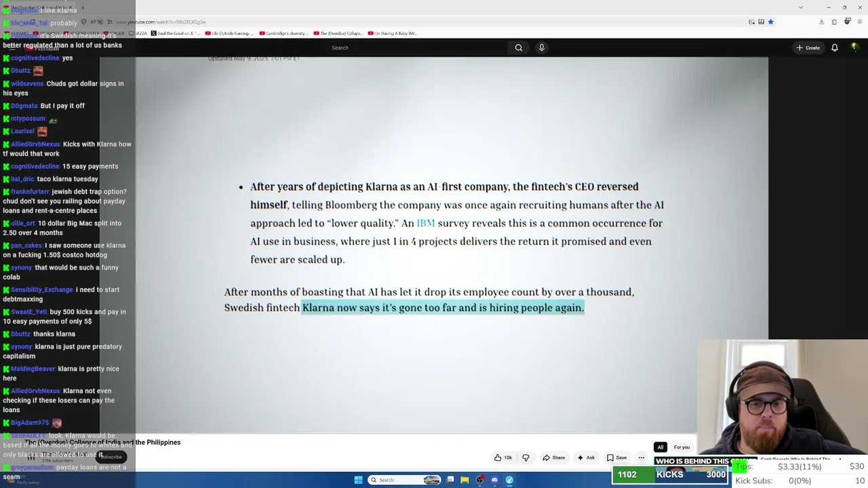Click chat username 'Sensibility_Exchange'
868x488 pixels.
(42, 290)
